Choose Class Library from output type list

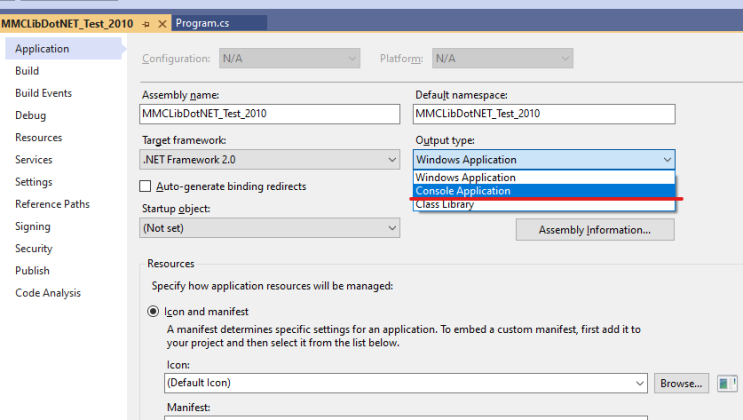tap(544, 204)
